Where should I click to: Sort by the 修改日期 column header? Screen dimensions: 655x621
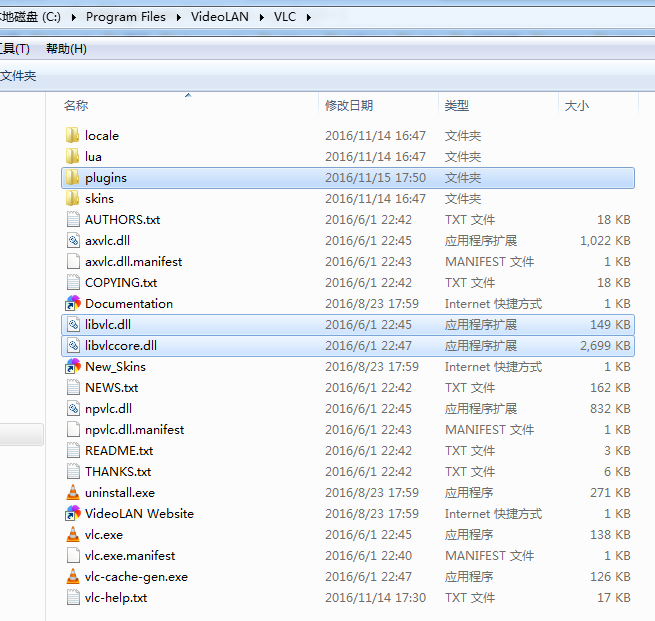click(349, 106)
